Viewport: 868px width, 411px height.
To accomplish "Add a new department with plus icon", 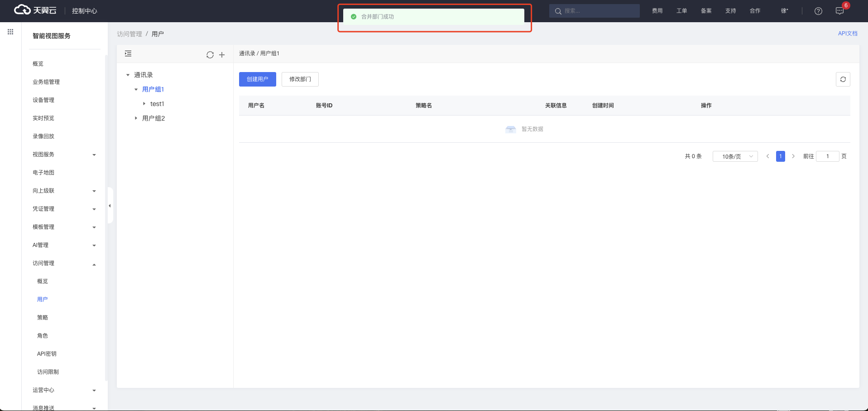I will (222, 55).
